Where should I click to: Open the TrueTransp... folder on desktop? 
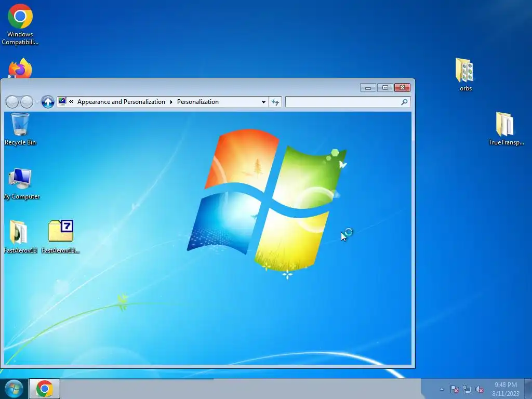[x=506, y=129]
